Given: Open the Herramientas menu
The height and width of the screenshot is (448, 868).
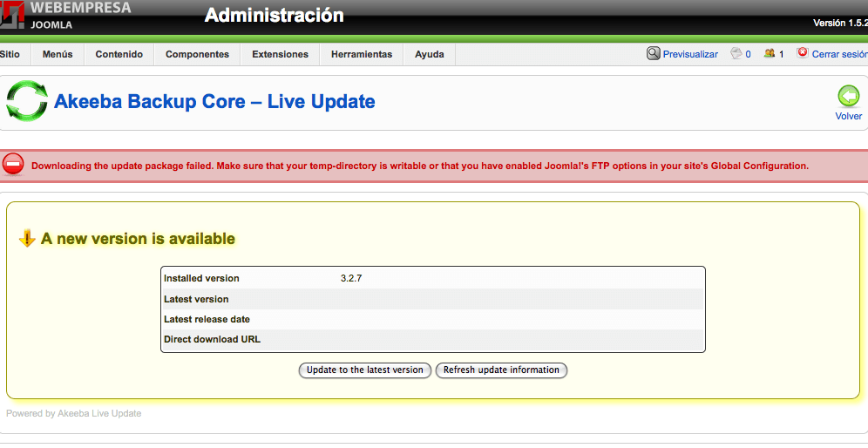Looking at the screenshot, I should click(x=362, y=54).
